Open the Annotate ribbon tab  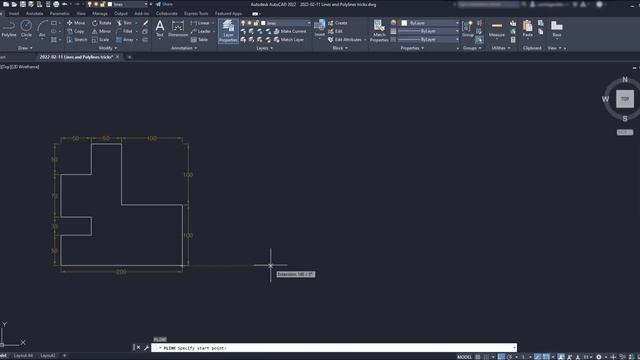coord(34,13)
